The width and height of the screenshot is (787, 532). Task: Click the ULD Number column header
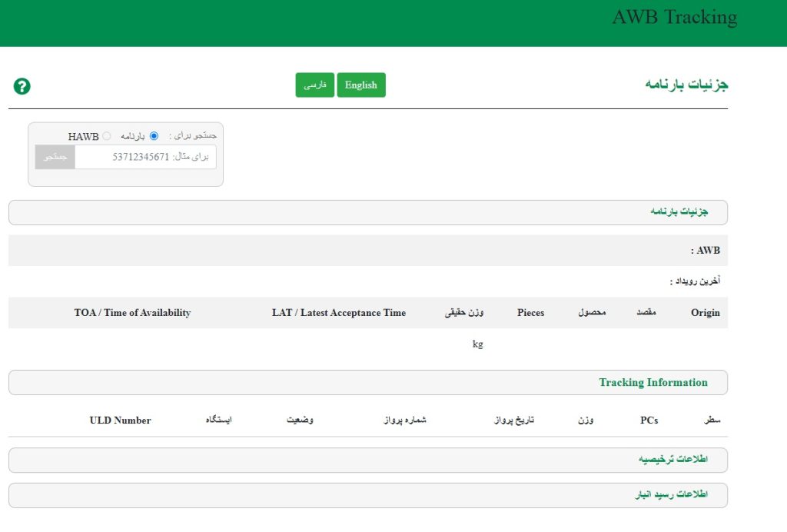point(120,421)
